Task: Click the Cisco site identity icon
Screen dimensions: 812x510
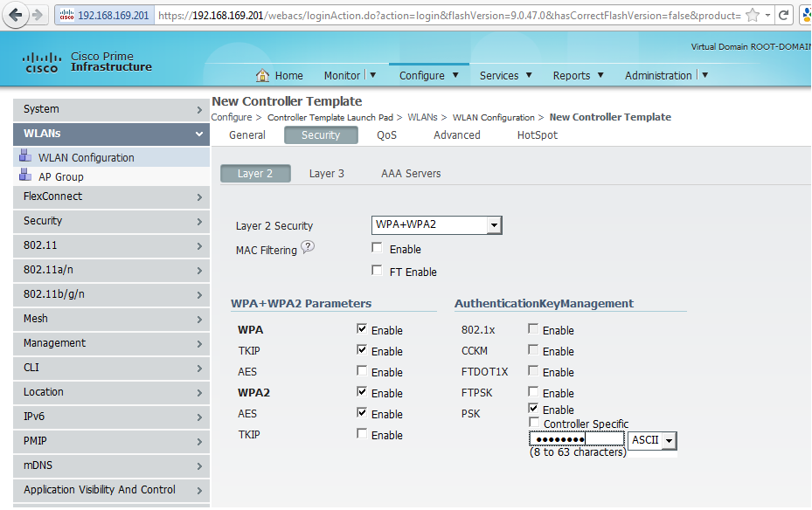Action: point(66,16)
